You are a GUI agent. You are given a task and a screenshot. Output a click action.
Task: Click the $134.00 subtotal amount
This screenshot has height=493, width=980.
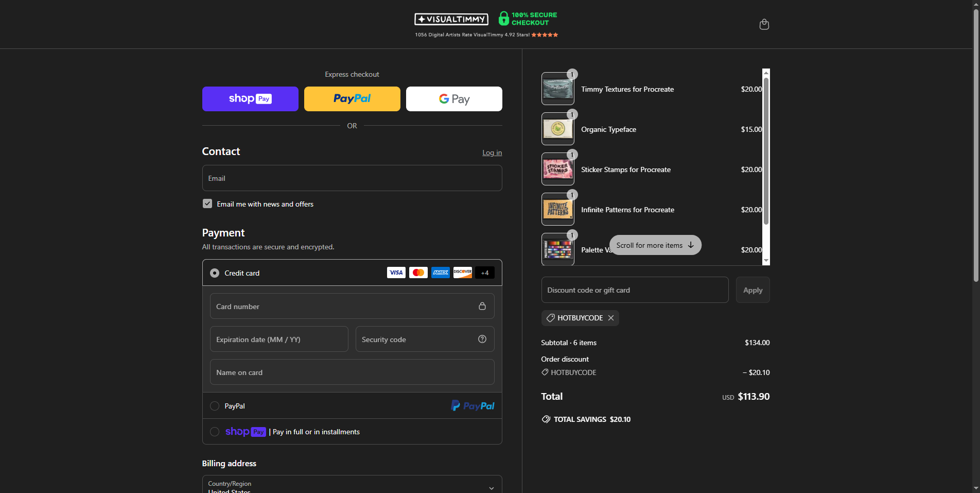tap(757, 343)
